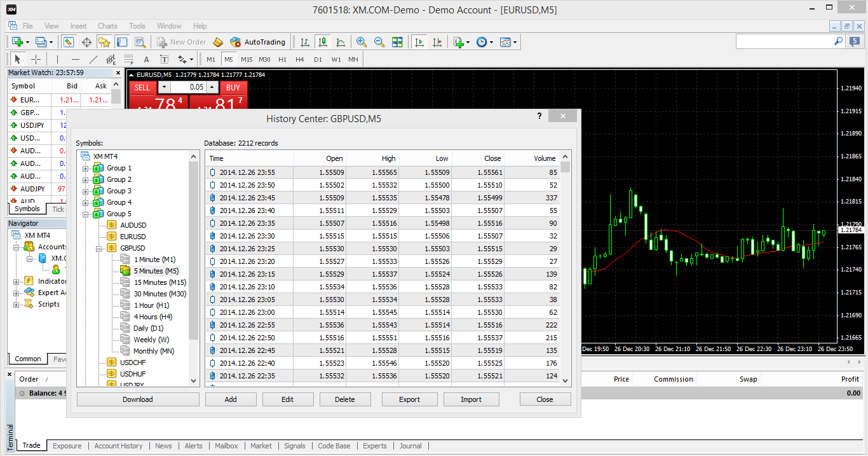Collapse the GBPUSD tree node
Viewport: 868px width, 456px height.
99,249
